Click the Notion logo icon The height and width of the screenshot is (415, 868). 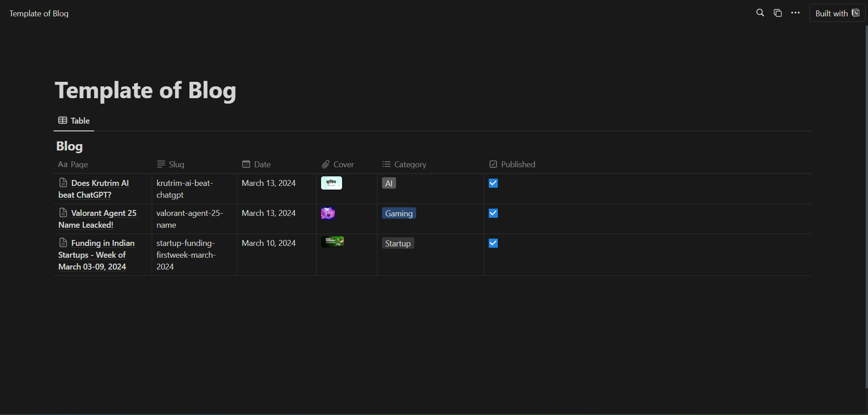(856, 13)
